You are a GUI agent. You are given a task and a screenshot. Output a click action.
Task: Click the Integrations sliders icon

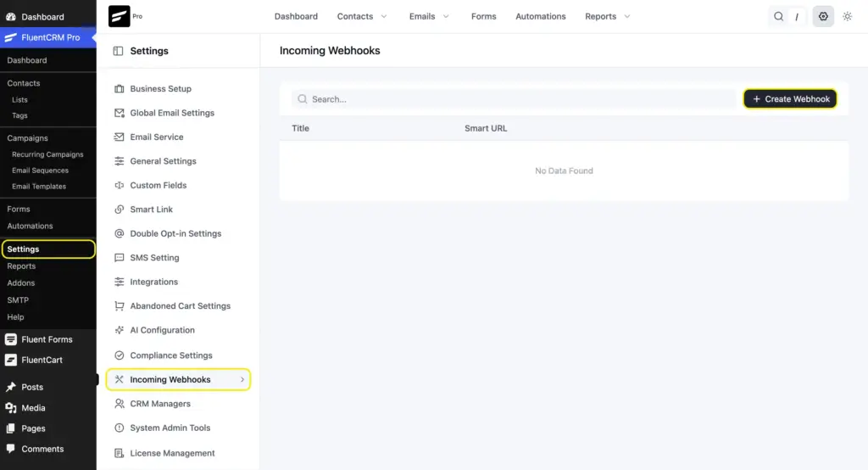click(x=119, y=282)
